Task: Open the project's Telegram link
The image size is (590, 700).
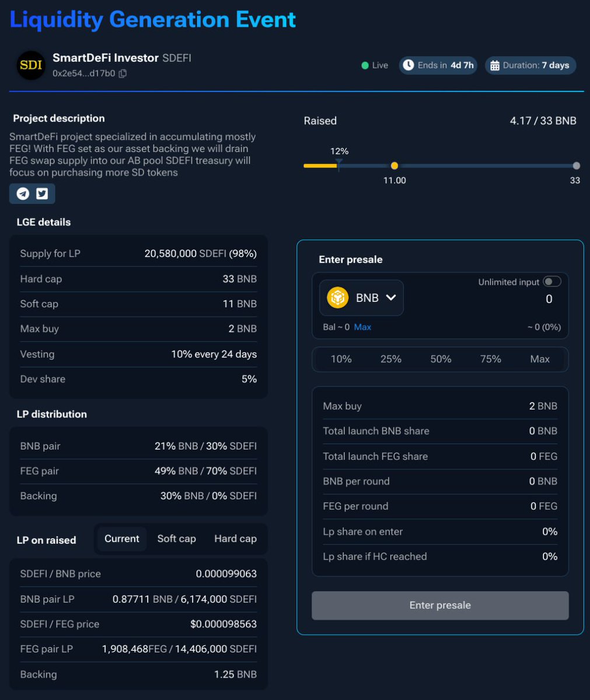Action: click(x=23, y=194)
